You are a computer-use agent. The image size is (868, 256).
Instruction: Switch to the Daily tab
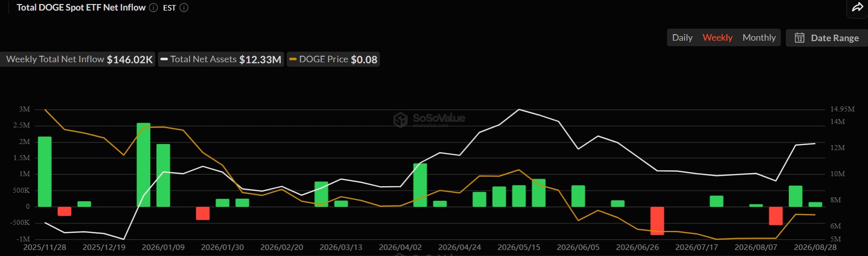point(682,38)
